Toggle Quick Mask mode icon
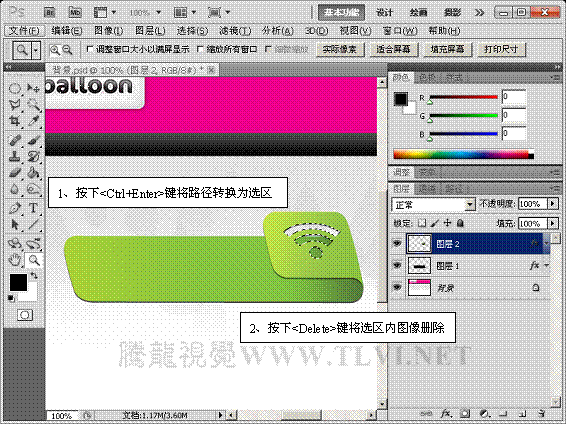 coord(25,315)
